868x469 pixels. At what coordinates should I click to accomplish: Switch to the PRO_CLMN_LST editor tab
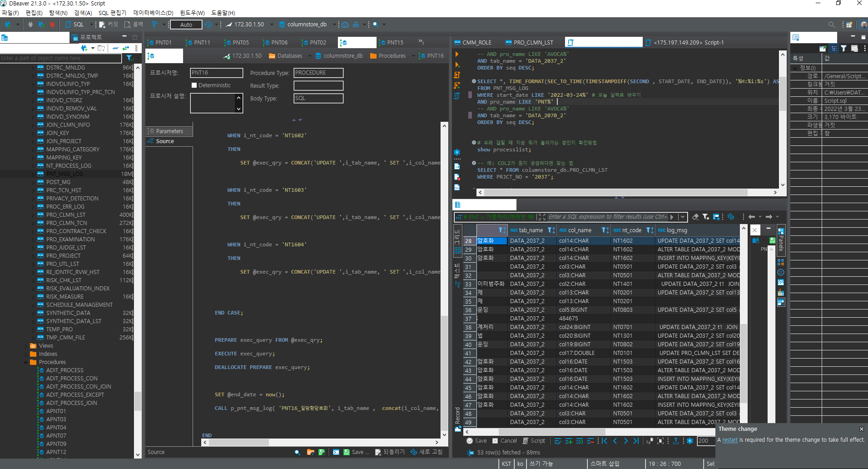click(529, 43)
